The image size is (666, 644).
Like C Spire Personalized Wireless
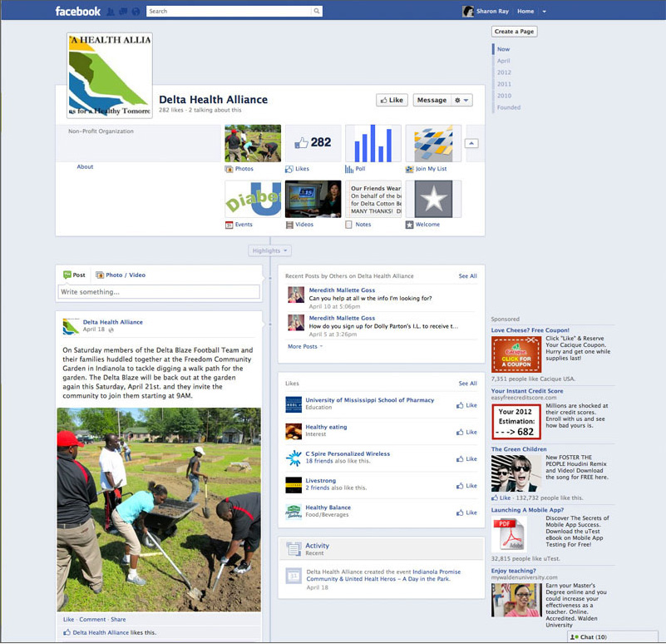coord(466,458)
